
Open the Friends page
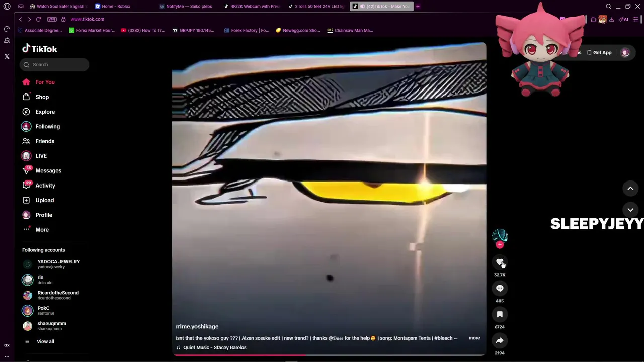point(38,141)
